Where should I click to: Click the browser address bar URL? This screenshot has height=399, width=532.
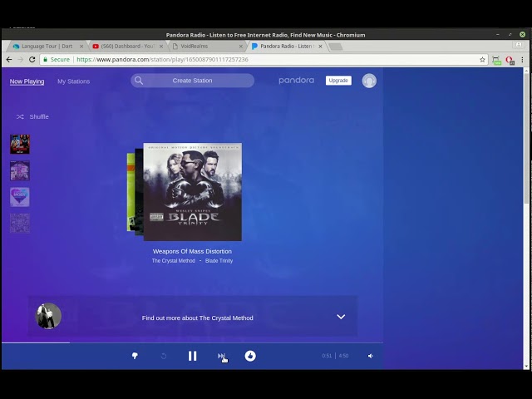tap(162, 59)
